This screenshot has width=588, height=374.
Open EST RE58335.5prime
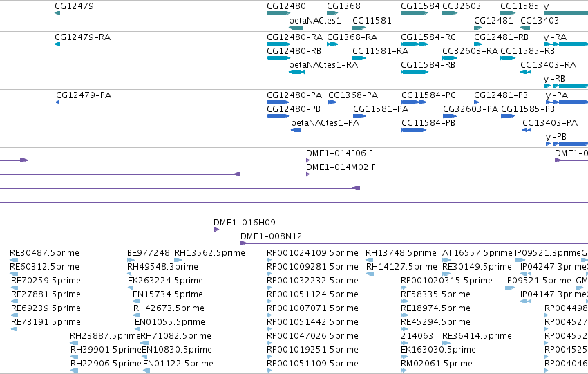(435, 294)
